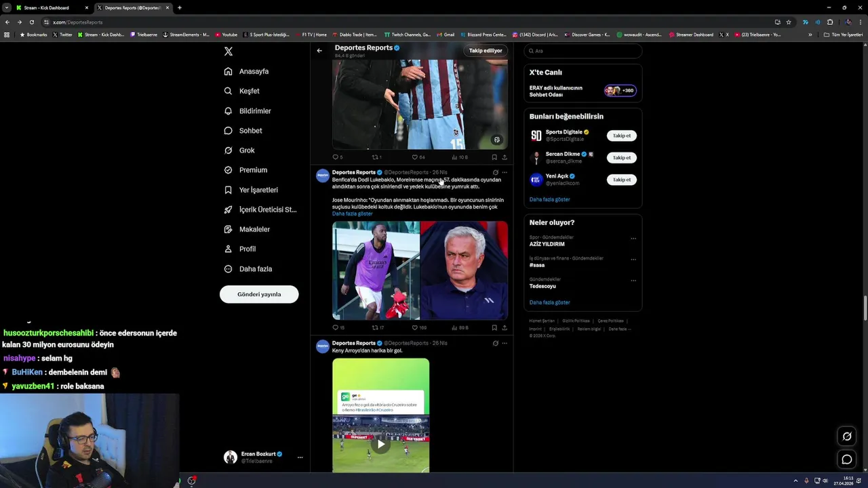Switch to Stream - Kick Dashboard tab
This screenshot has height=488, width=868.
coord(52,7)
